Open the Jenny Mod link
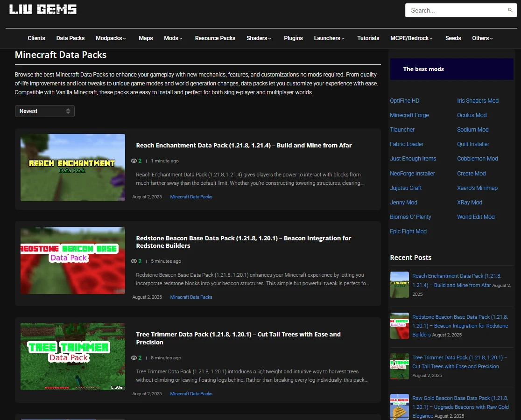 (404, 203)
